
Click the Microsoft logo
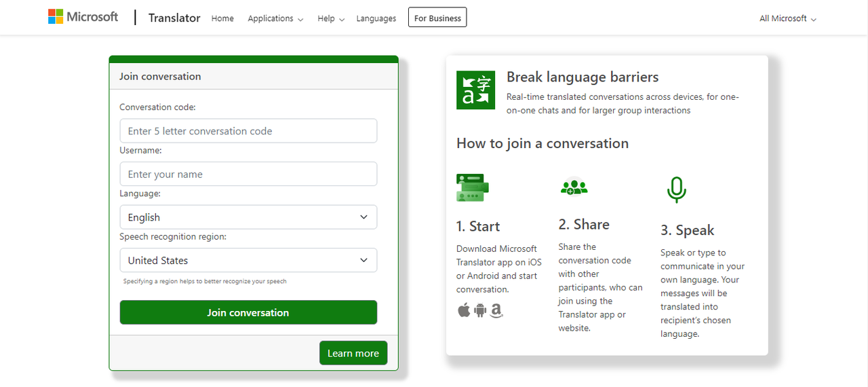coord(83,17)
